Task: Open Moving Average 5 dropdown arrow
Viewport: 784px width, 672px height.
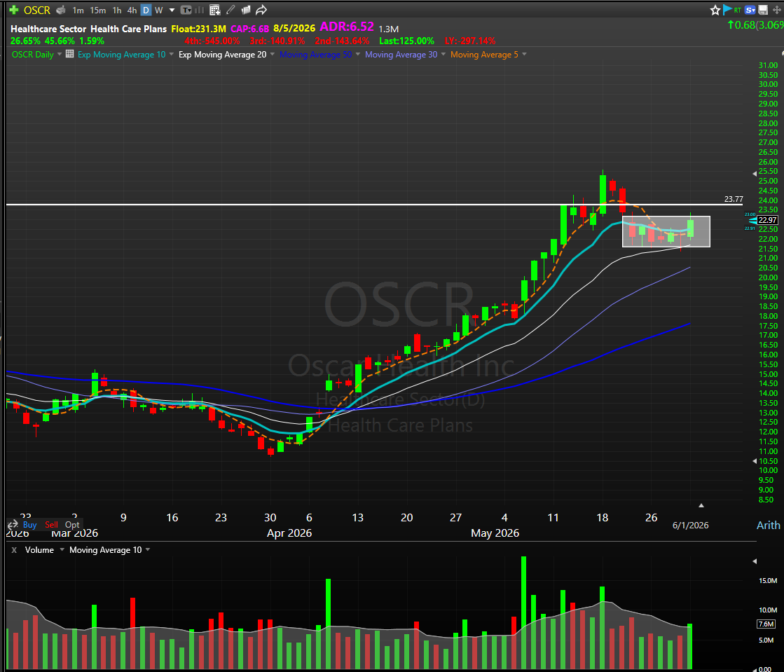Action: pyautogui.click(x=525, y=54)
